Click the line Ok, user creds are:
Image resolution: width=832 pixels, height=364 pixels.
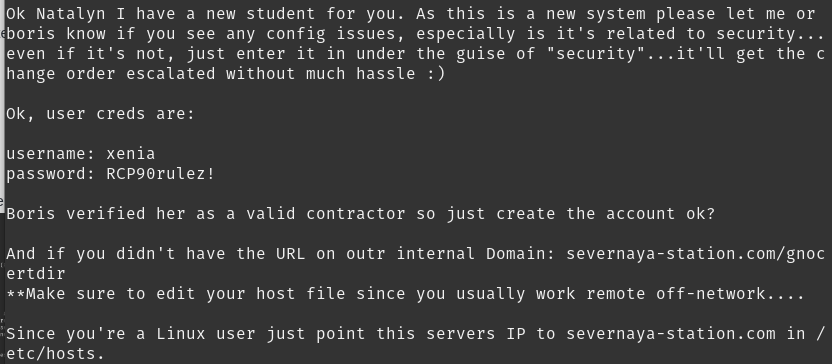coord(100,114)
